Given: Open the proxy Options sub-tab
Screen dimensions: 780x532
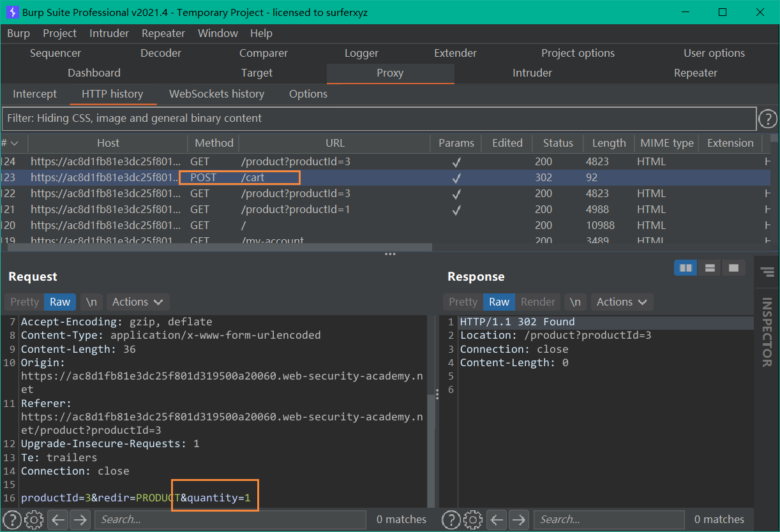Looking at the screenshot, I should [308, 94].
